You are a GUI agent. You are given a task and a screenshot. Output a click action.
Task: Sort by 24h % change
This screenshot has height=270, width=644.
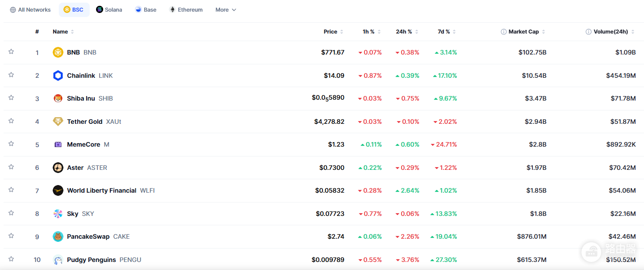pos(407,32)
